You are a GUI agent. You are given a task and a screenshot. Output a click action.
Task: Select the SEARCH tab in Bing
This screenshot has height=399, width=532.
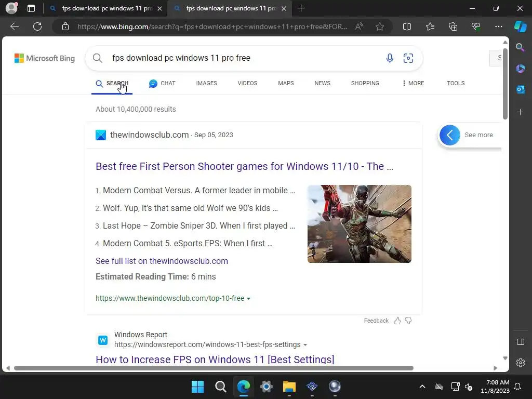point(112,84)
